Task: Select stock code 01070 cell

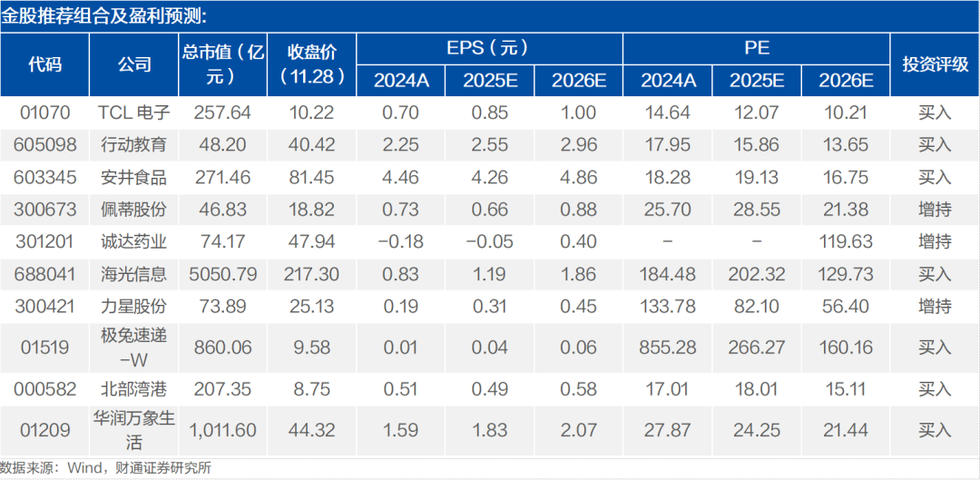Action: click(x=45, y=113)
